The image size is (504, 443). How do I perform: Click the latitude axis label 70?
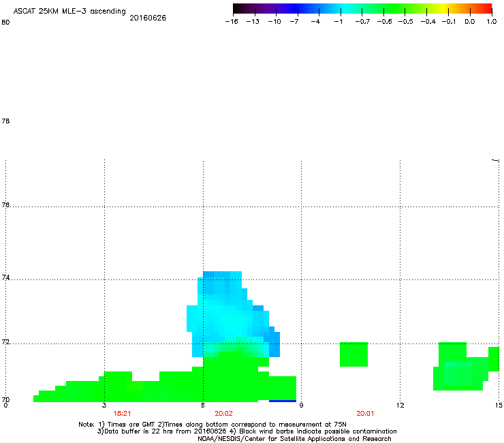[x=5, y=399]
